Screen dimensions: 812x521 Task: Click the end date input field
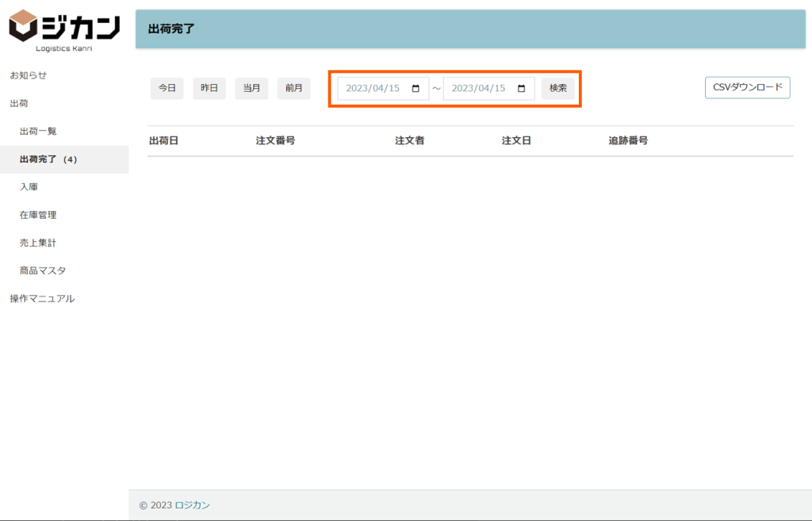click(x=480, y=89)
